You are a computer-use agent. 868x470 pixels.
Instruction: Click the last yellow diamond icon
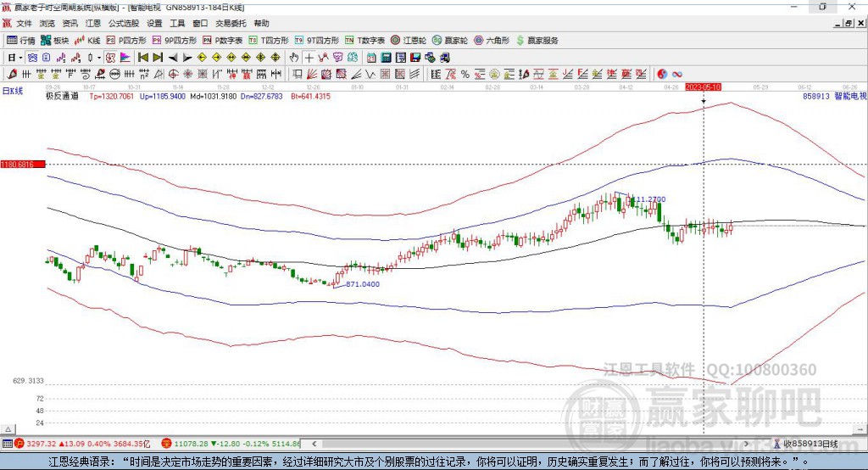point(275,58)
